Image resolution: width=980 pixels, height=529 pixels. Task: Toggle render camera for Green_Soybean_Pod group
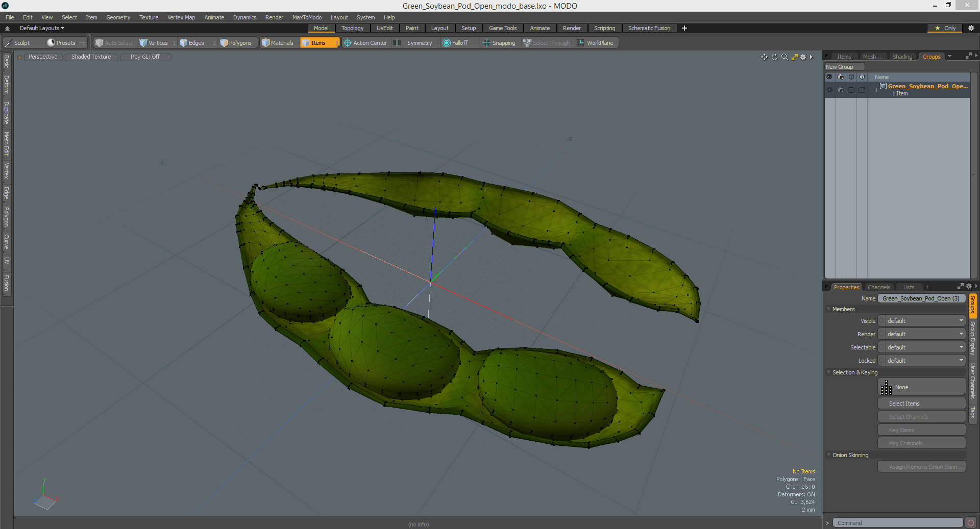(x=841, y=90)
